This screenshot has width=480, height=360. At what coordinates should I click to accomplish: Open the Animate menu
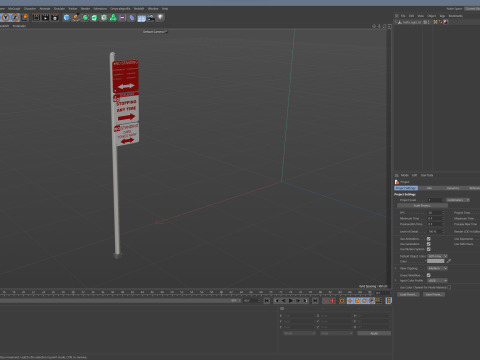tap(45, 9)
